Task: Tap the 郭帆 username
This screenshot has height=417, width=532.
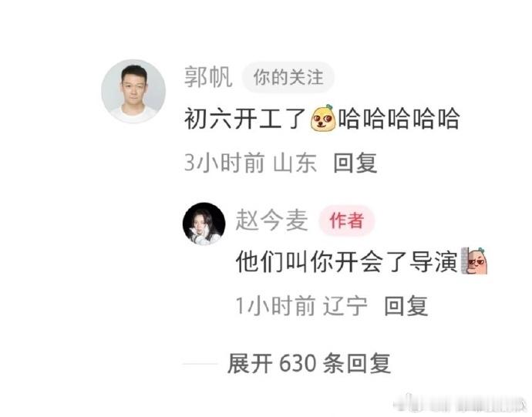Action: point(208,77)
